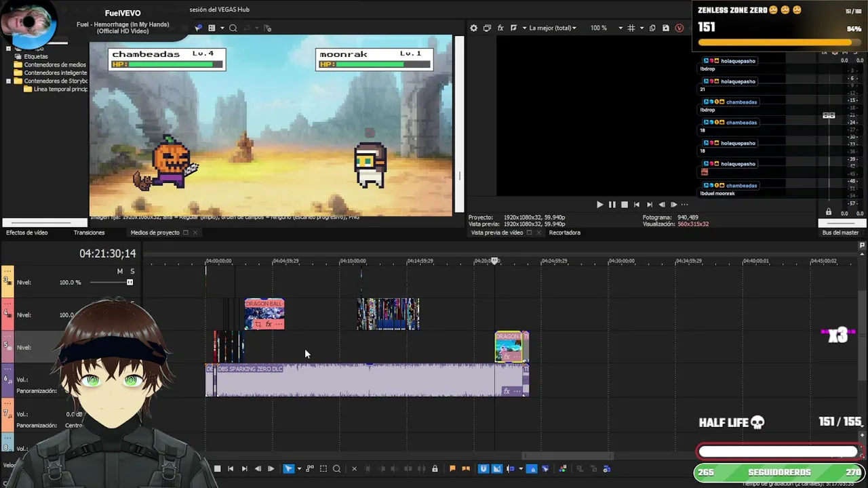Screen dimensions: 868x488
Task: Click the track 3 Nivel slider handle
Action: [x=130, y=282]
